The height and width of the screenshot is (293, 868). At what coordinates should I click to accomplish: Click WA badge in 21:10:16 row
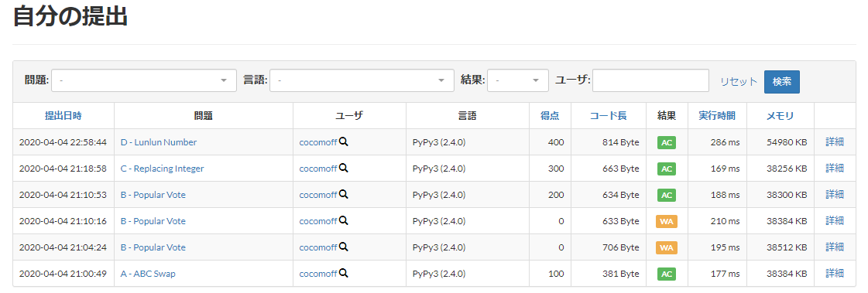tap(667, 221)
